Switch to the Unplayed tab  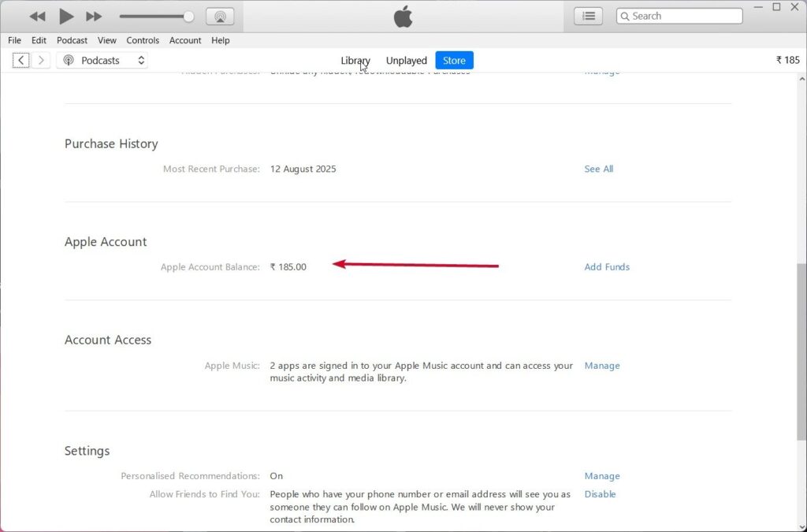pyautogui.click(x=406, y=60)
